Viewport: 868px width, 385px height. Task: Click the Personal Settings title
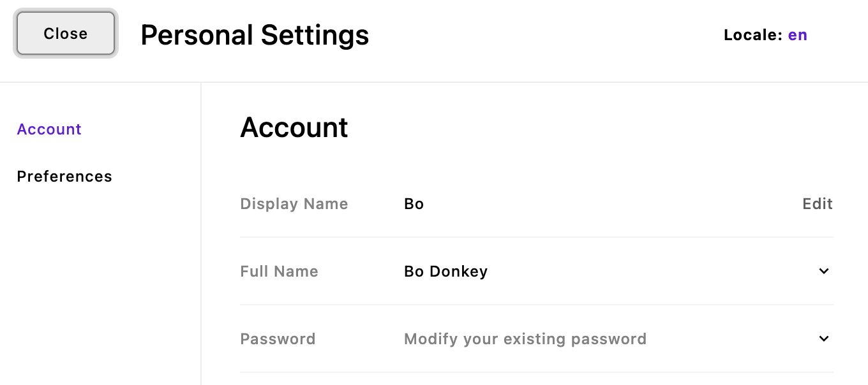255,35
